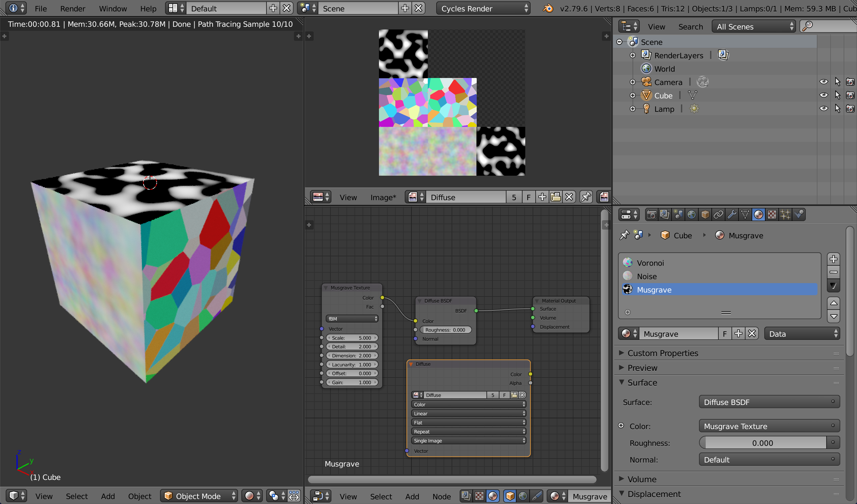Open the Modifiers wrench tab
Screen dimensions: 857x504
(732, 215)
